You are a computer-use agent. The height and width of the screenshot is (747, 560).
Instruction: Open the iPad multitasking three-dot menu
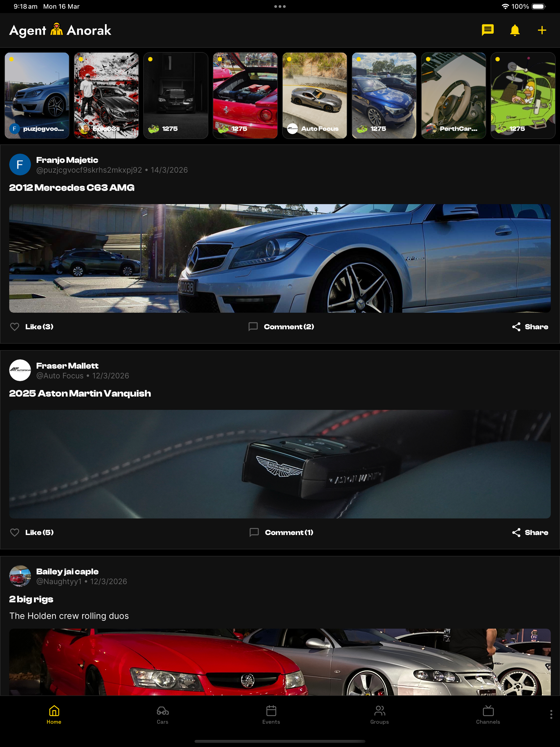click(280, 7)
